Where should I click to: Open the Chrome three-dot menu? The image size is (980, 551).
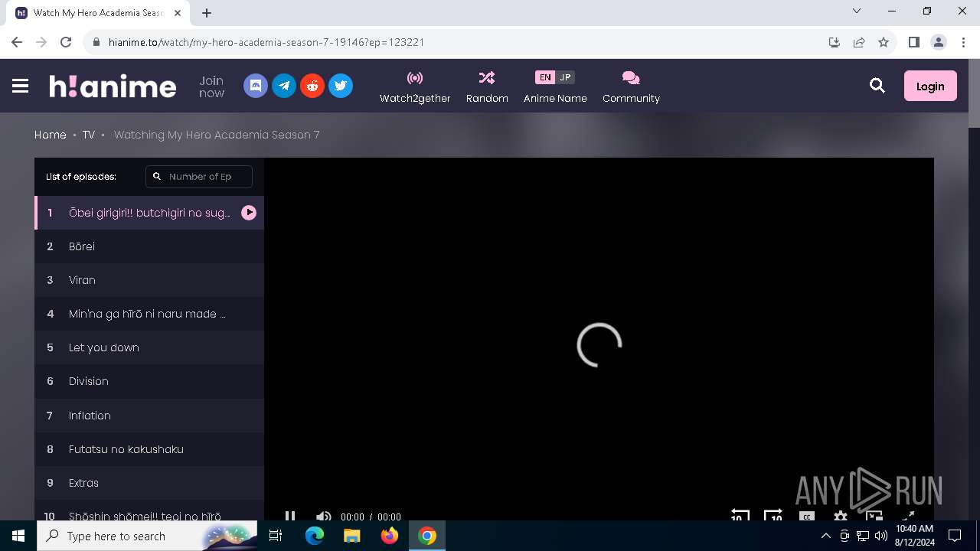pyautogui.click(x=963, y=42)
